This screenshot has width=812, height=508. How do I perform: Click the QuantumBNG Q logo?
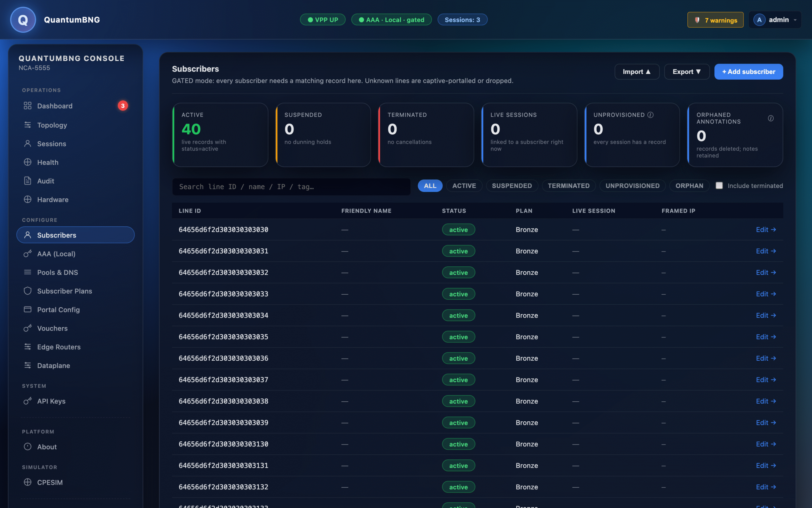coord(23,20)
